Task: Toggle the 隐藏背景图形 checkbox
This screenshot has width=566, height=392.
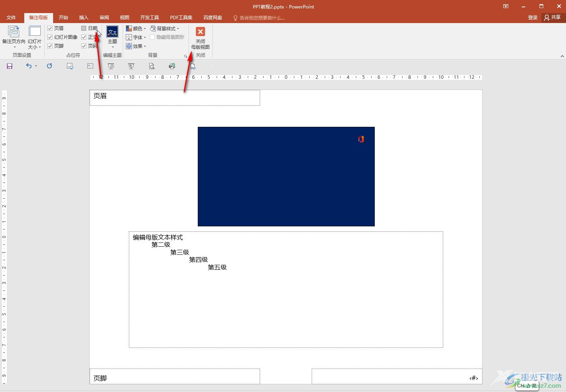Action: point(152,37)
